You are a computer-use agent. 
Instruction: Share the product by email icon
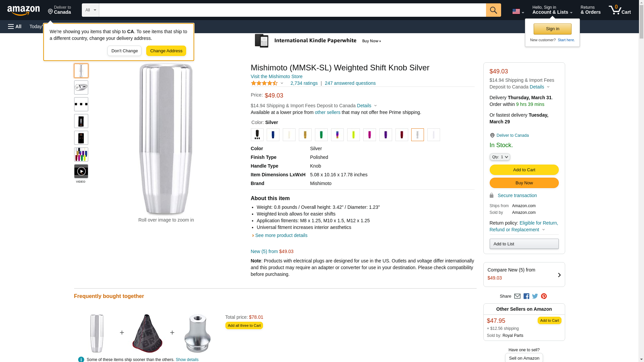point(517,296)
